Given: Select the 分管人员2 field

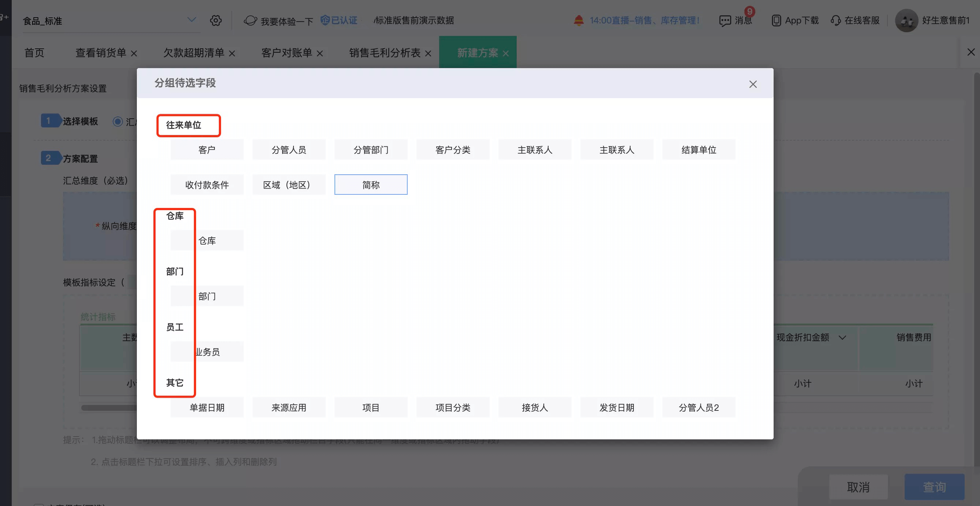Looking at the screenshot, I should click(x=699, y=408).
